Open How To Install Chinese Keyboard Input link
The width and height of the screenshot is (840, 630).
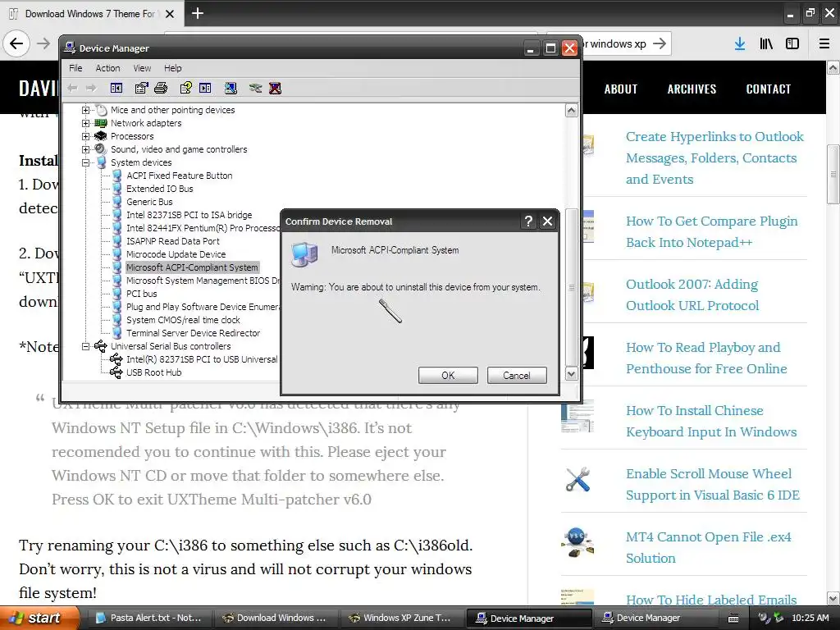pos(711,422)
